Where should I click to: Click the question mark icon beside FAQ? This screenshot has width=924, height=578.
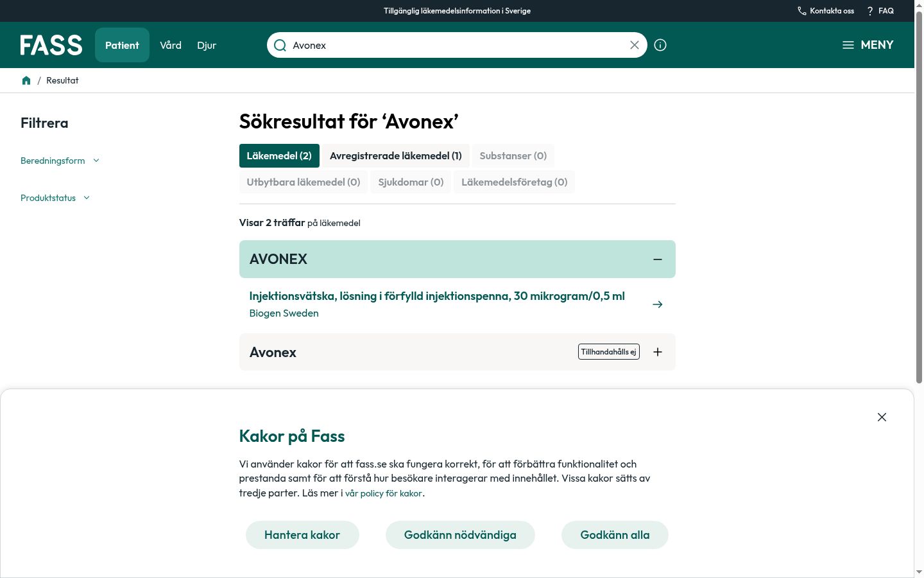click(870, 11)
